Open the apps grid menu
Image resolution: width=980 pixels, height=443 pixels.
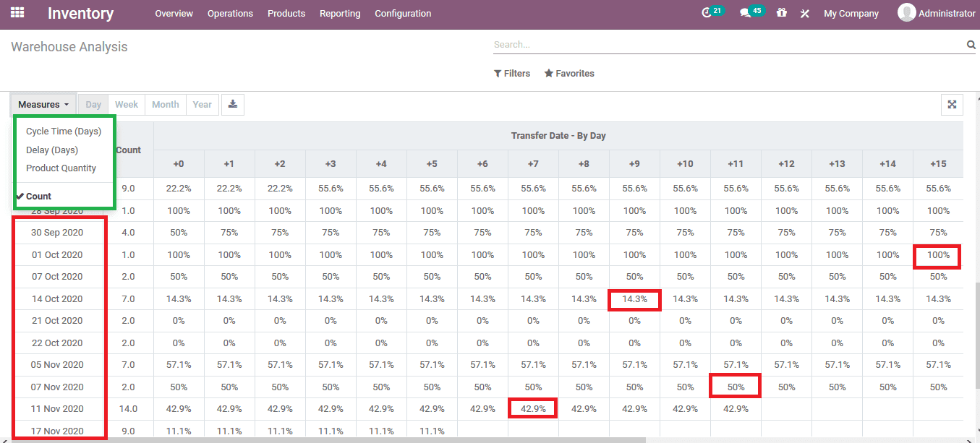[x=17, y=13]
